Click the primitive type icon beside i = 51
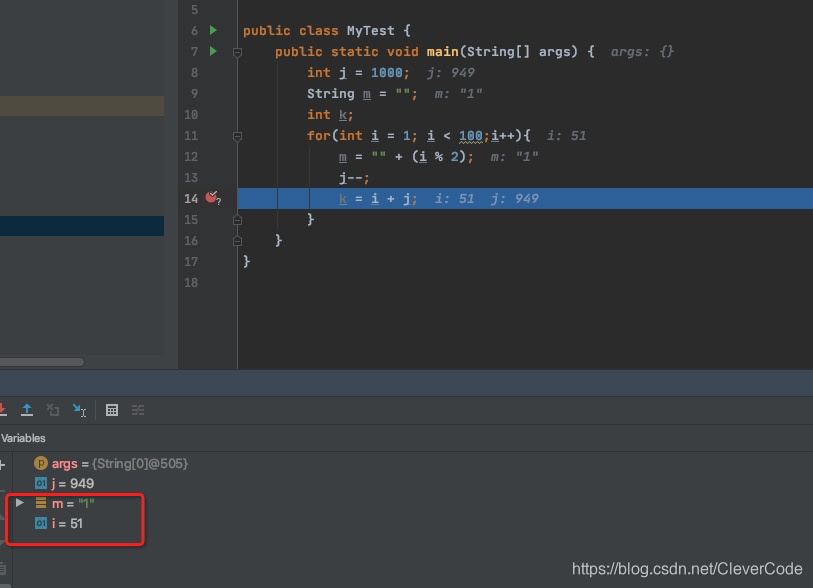813x588 pixels. tap(40, 523)
